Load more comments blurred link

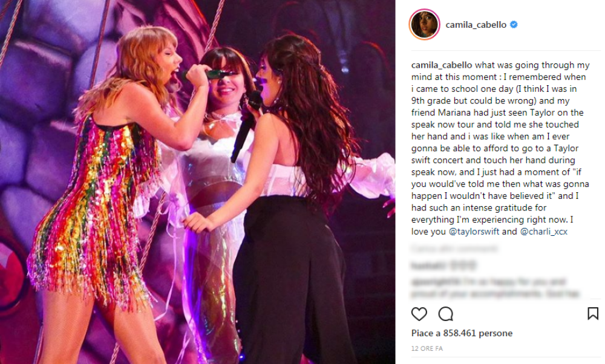click(x=454, y=249)
